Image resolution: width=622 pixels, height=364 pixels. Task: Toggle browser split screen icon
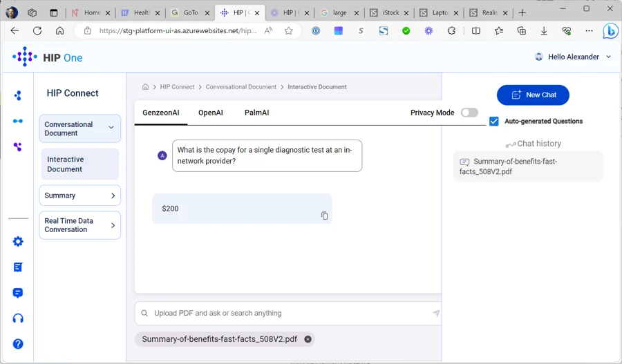(x=476, y=30)
